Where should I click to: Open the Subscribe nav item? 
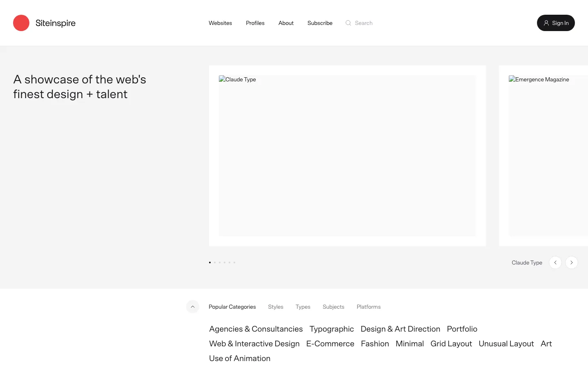320,23
